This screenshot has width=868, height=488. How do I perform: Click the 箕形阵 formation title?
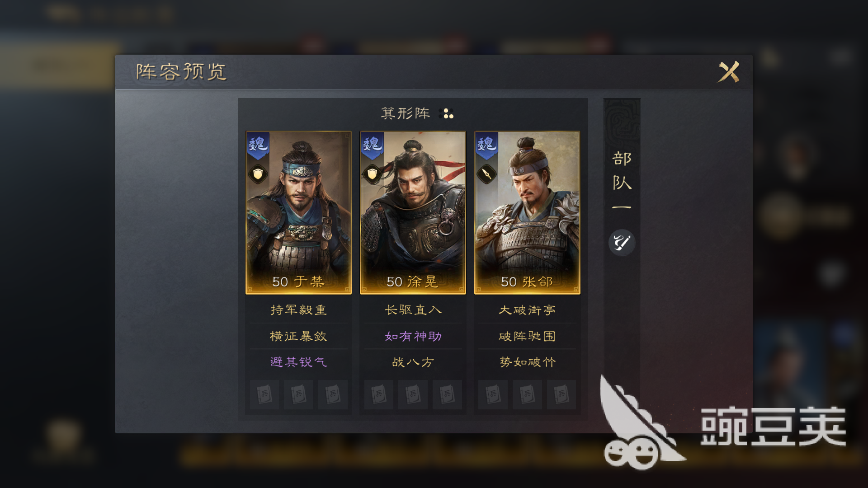[406, 113]
